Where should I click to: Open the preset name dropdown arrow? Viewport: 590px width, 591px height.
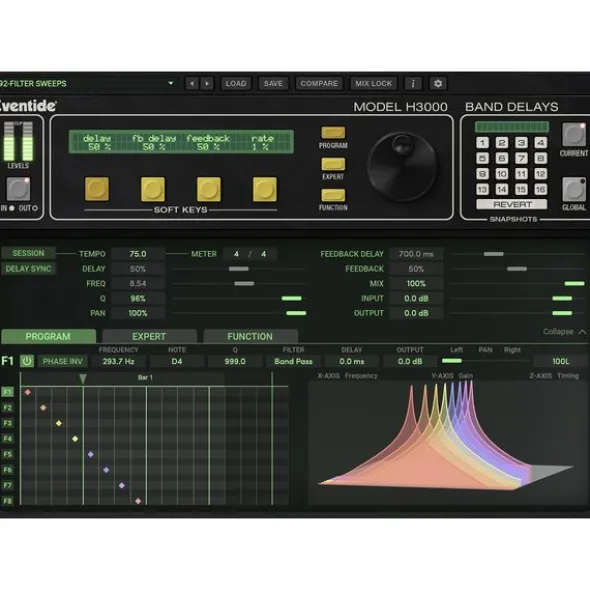(171, 83)
